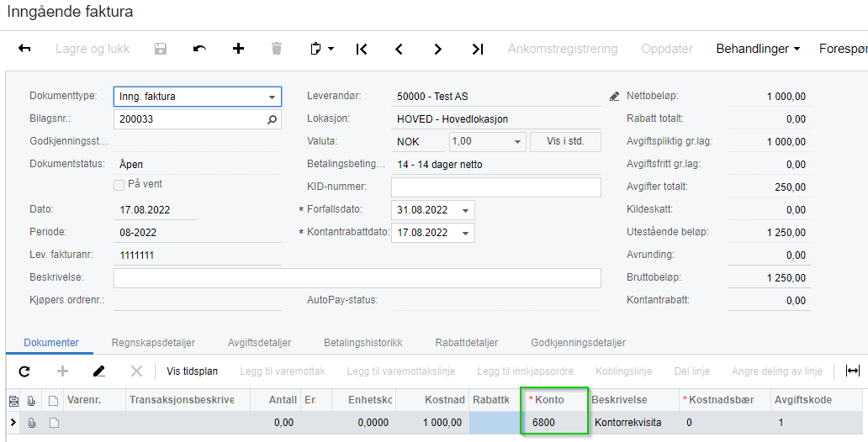Screen dimensions: 868x442
Task: Click into the Beskrivelse text field
Action: 357,277
